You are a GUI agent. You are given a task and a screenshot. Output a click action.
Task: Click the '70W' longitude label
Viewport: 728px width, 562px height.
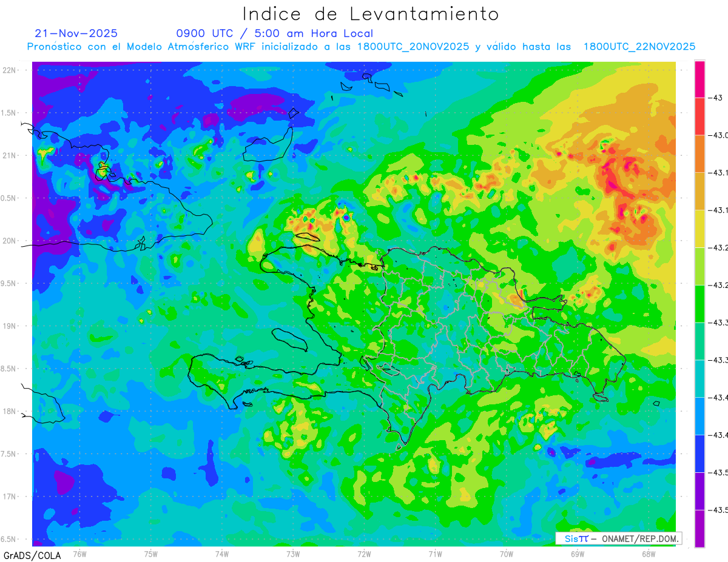pyautogui.click(x=506, y=554)
